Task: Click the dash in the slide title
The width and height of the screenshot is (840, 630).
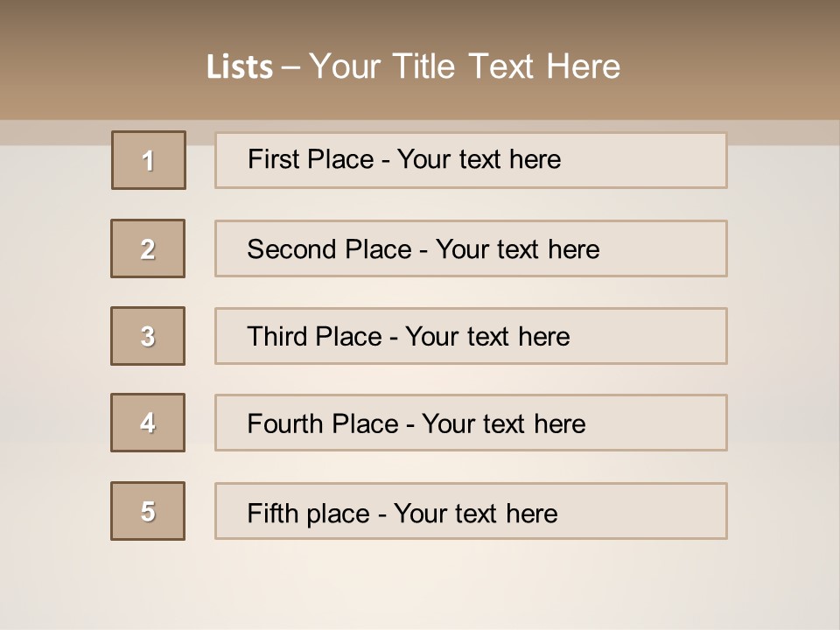Action: click(x=290, y=67)
